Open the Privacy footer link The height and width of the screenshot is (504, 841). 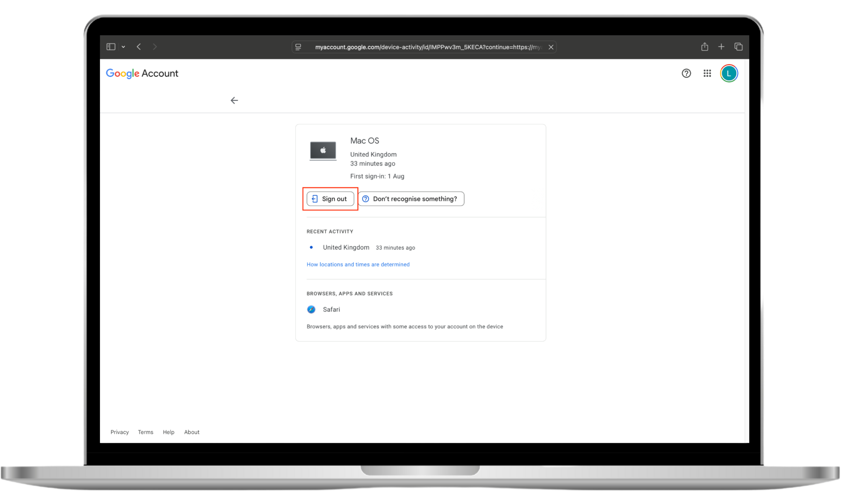(120, 432)
